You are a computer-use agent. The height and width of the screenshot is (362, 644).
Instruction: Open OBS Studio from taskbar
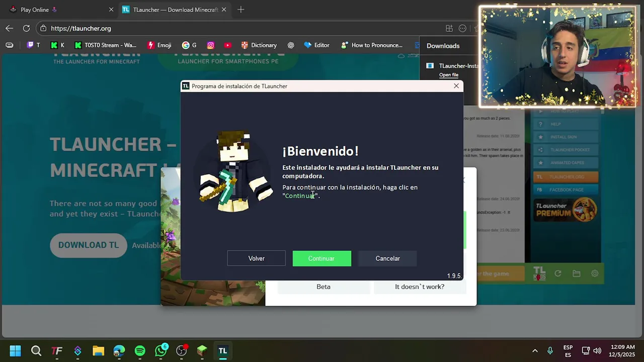[x=182, y=350]
